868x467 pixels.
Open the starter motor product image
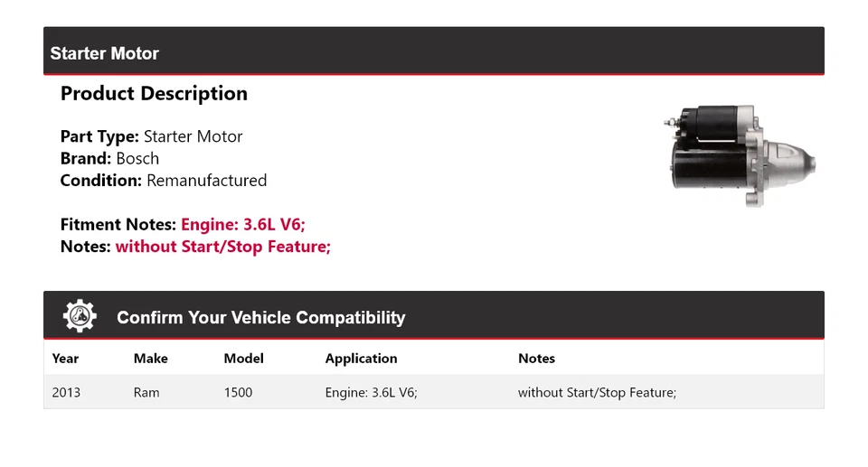coord(740,155)
